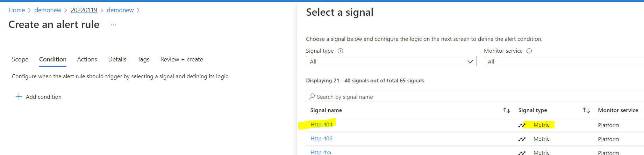Switch to the Scope tab
The width and height of the screenshot is (644, 155).
coord(20,59)
